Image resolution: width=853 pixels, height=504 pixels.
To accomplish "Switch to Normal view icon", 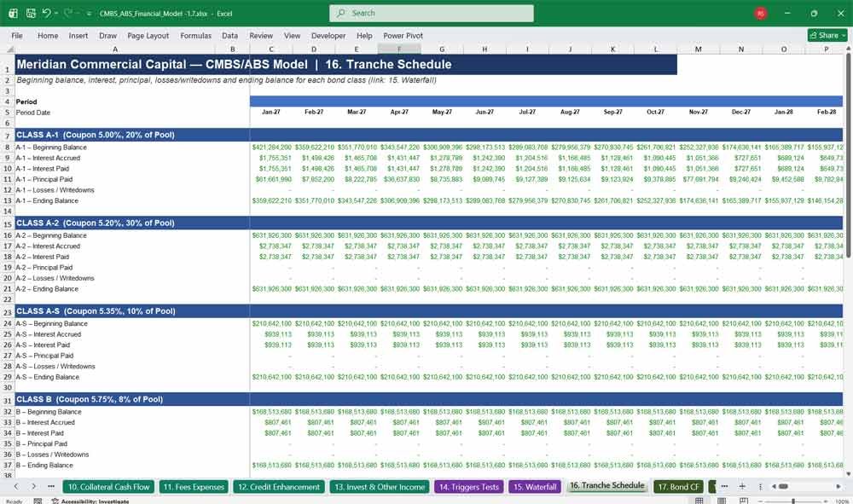I will (x=699, y=501).
